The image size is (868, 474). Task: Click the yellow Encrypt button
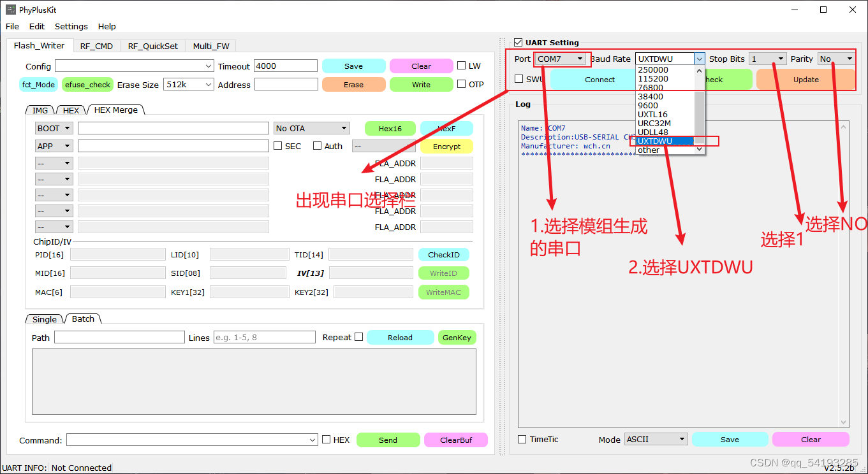446,146
